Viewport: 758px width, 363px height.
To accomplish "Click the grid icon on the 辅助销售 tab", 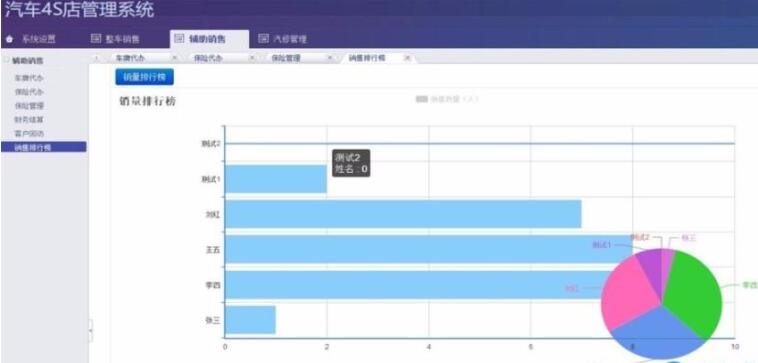I will click(179, 39).
